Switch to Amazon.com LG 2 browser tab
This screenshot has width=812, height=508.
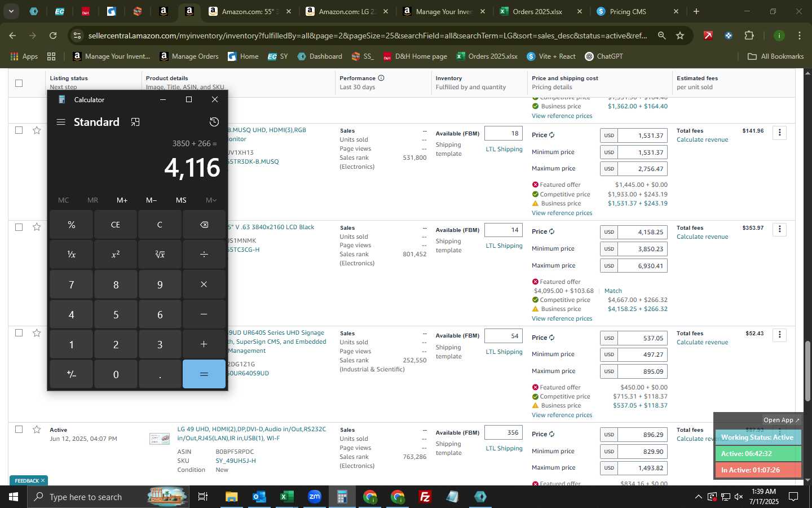click(347, 11)
